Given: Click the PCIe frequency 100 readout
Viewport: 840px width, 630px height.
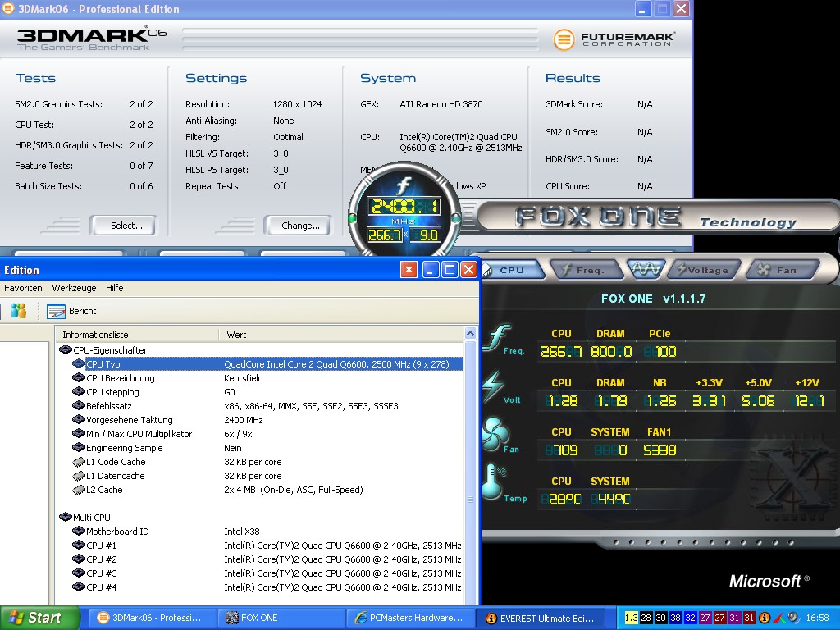Looking at the screenshot, I should [x=660, y=351].
